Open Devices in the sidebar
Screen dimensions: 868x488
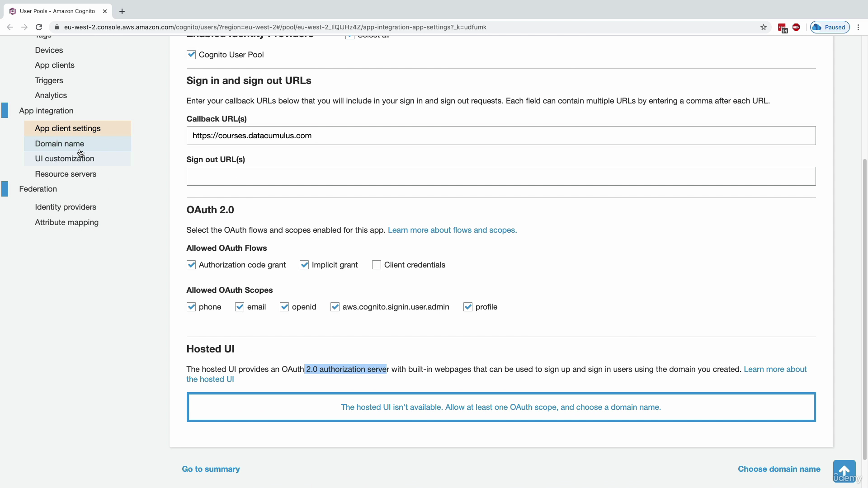[x=49, y=50]
